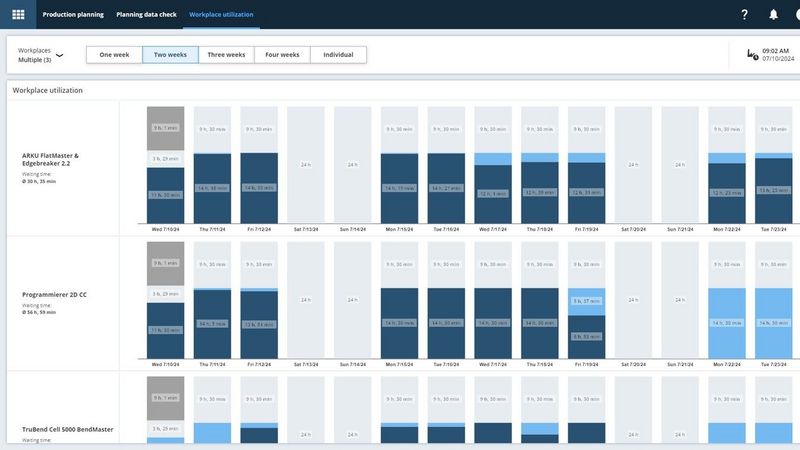Select the Two weeks range

click(x=170, y=55)
